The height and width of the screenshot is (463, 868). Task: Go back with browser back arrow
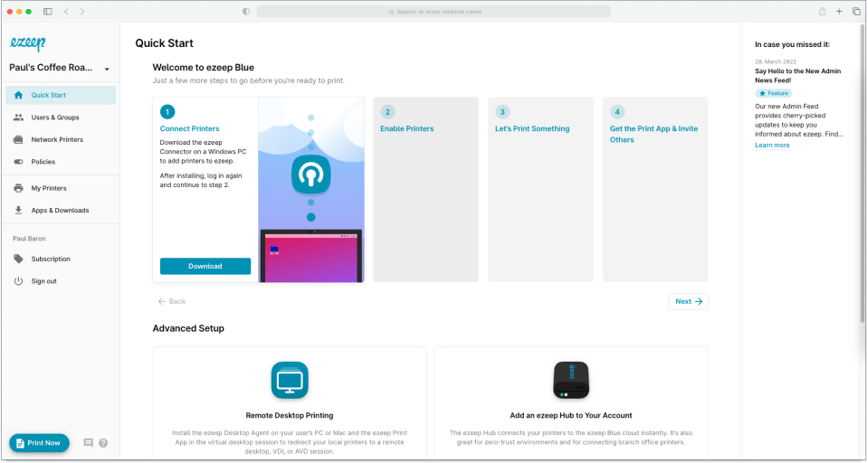coord(66,11)
